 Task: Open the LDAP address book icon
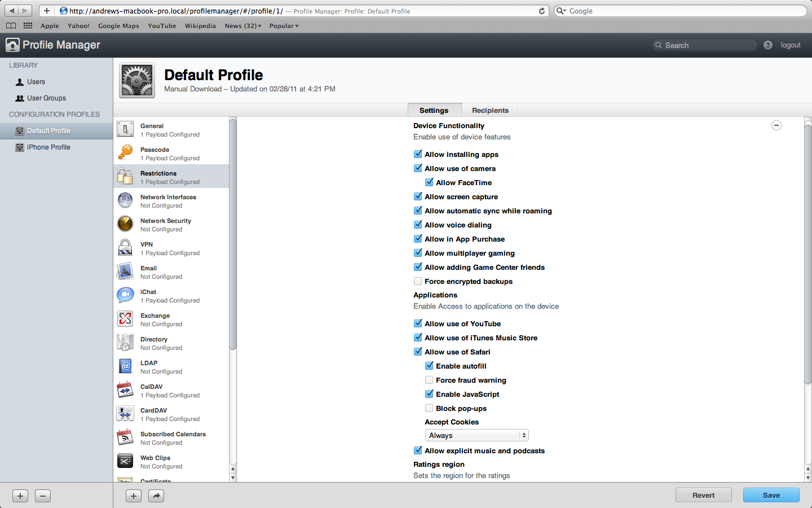tap(125, 366)
